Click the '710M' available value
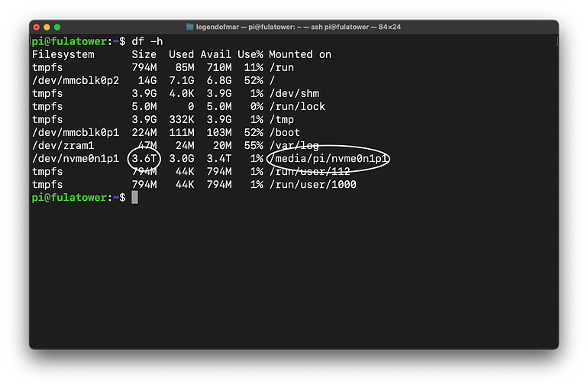Image resolution: width=588 pixels, height=388 pixels. [219, 67]
